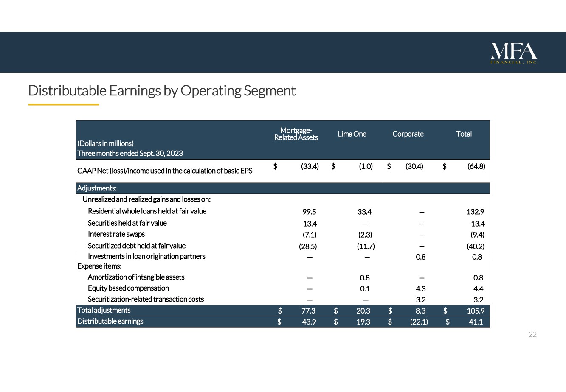The width and height of the screenshot is (566, 392).
Task: Select the Securities held at fair value row label
Action: 127,223
